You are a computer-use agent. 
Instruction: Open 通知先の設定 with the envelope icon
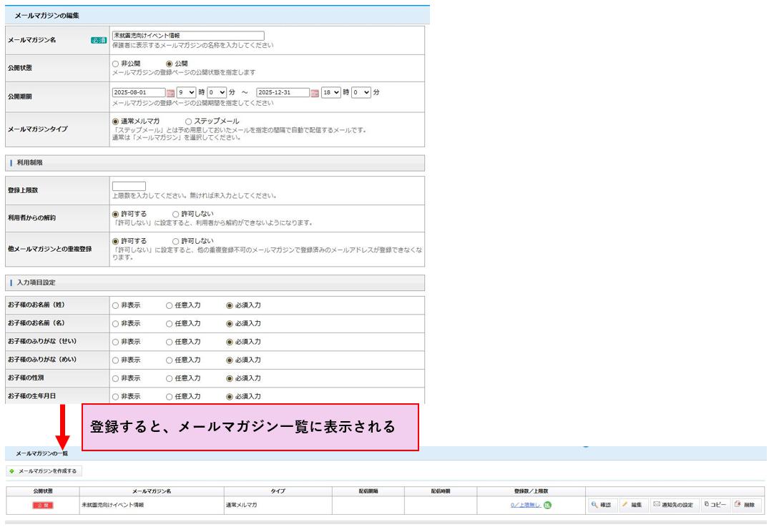point(673,505)
